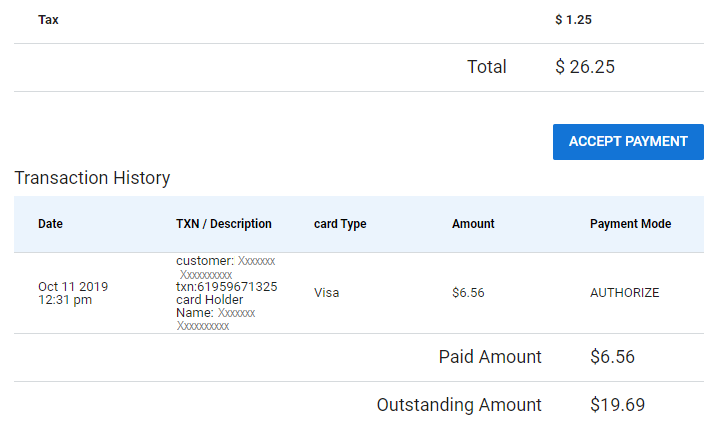Image resolution: width=719 pixels, height=427 pixels.
Task: Select the Visa card type cell
Action: click(326, 293)
